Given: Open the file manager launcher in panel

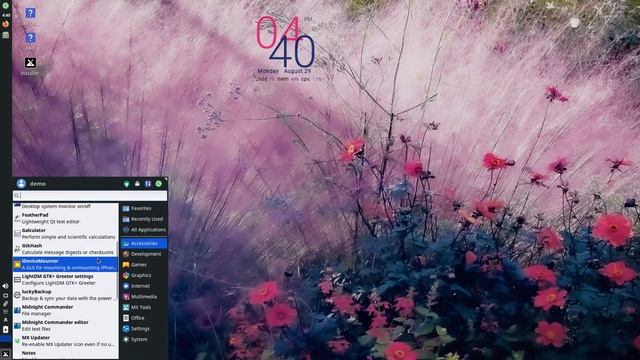Looking at the screenshot, I should click(x=5, y=35).
